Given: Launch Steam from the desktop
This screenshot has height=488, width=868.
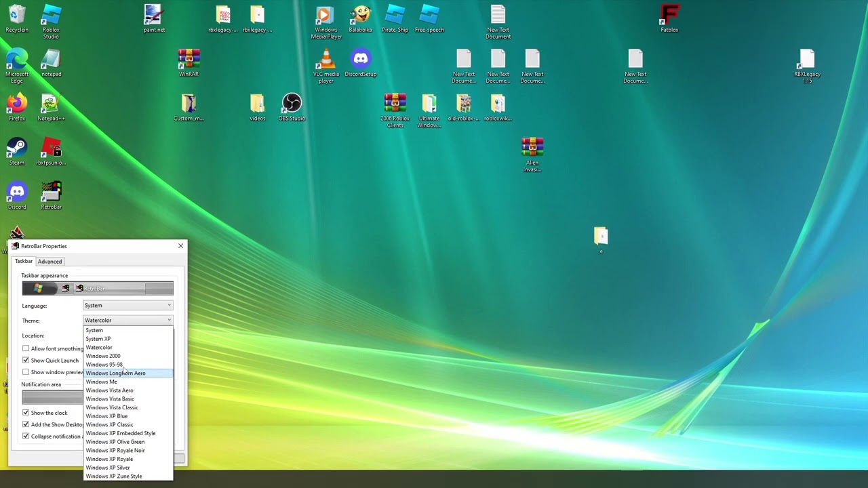Looking at the screenshot, I should (x=17, y=151).
